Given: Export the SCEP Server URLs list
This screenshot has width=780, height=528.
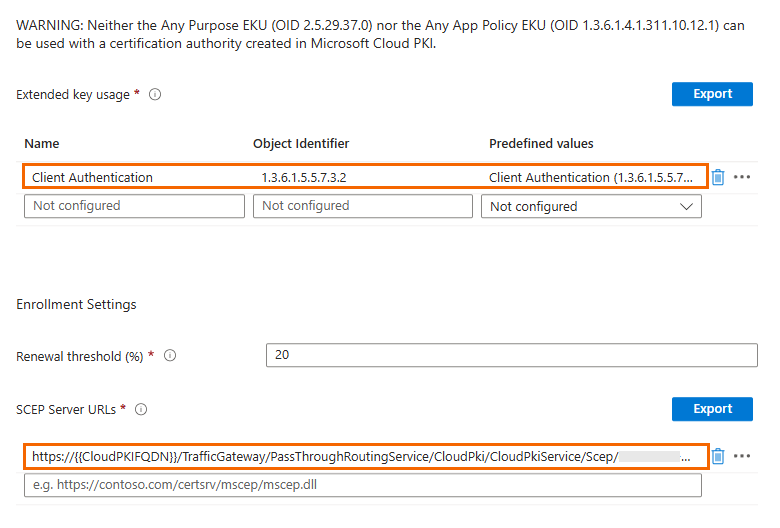Looking at the screenshot, I should click(x=712, y=409).
